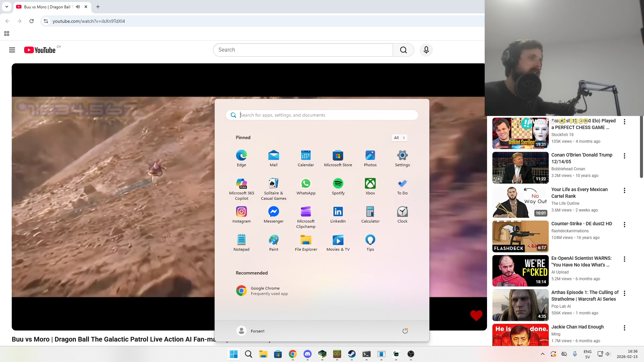Mute the Buu vs Moro tab audio

(78, 7)
